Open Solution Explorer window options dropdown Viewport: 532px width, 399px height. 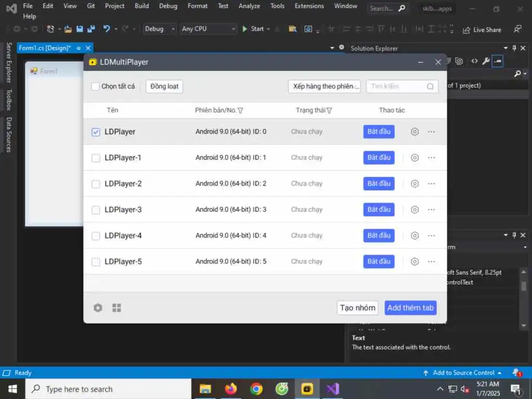click(506, 48)
